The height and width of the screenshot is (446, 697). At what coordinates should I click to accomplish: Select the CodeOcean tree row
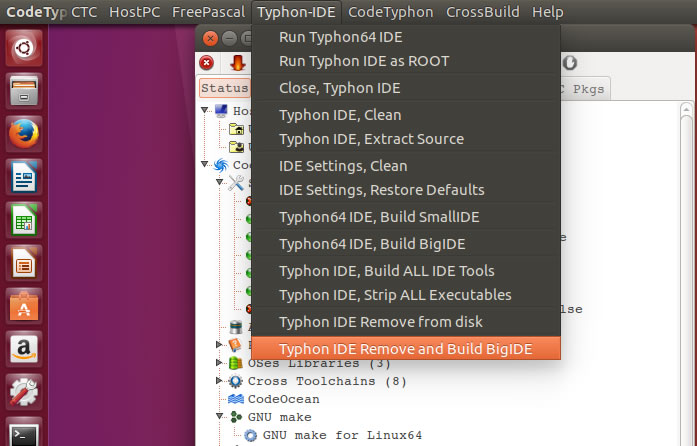(283, 399)
